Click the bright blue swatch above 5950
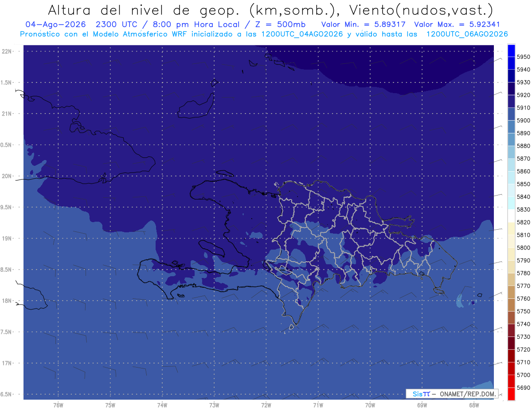 point(511,51)
